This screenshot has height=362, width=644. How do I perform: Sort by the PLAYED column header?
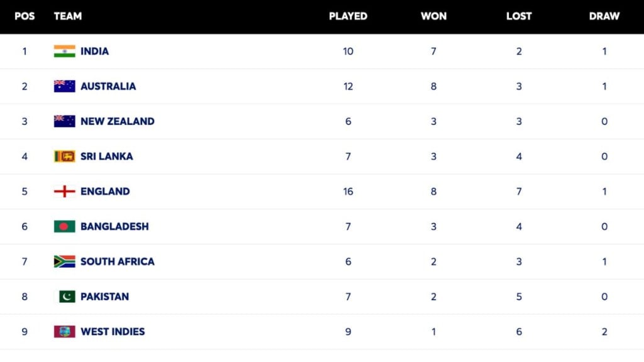click(x=348, y=16)
